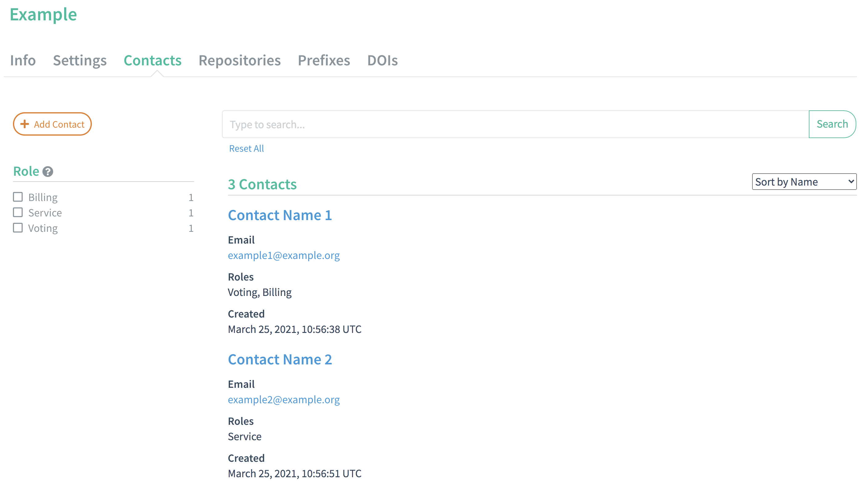
Task: Go to the Repositories tab
Action: 239,61
